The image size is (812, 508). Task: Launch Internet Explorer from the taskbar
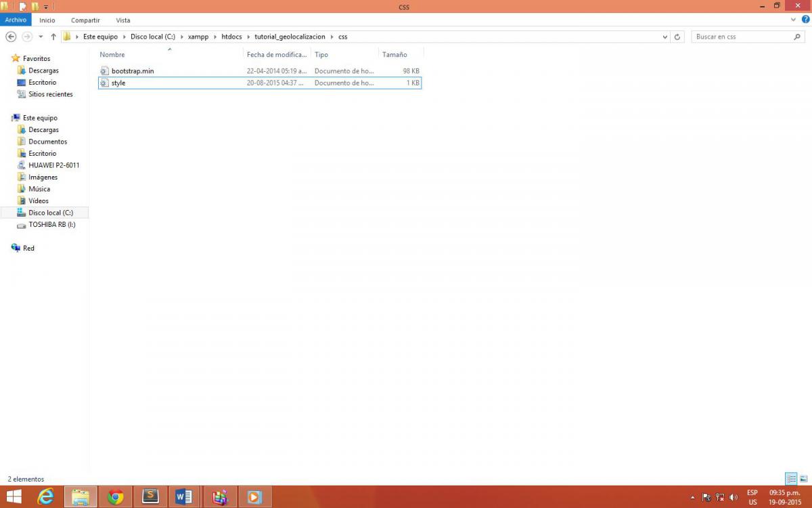pos(46,496)
